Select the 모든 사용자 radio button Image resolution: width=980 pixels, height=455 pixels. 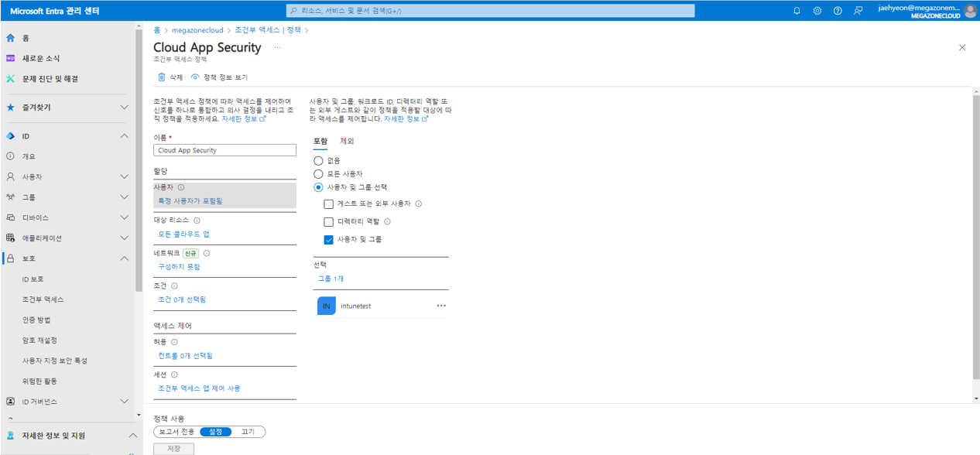[318, 174]
